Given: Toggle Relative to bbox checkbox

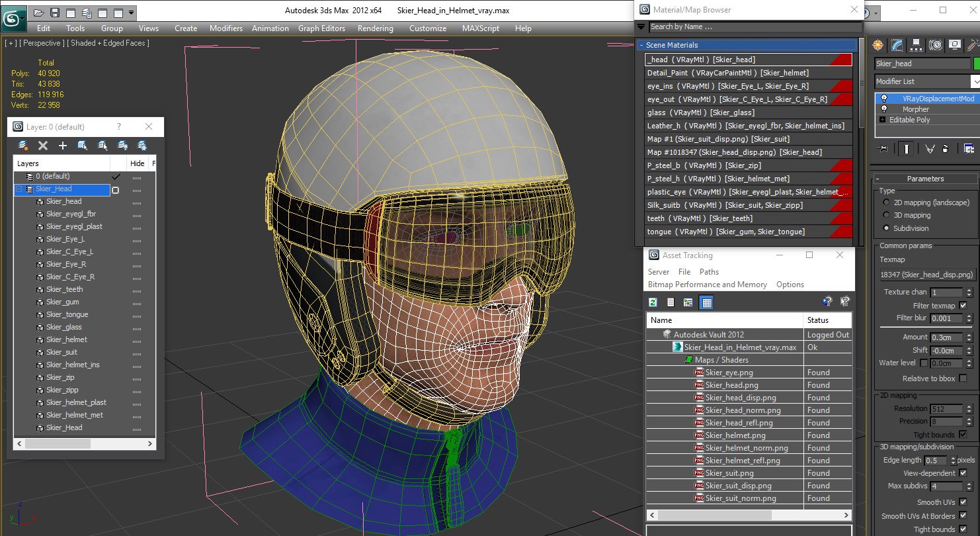Looking at the screenshot, I should [962, 379].
